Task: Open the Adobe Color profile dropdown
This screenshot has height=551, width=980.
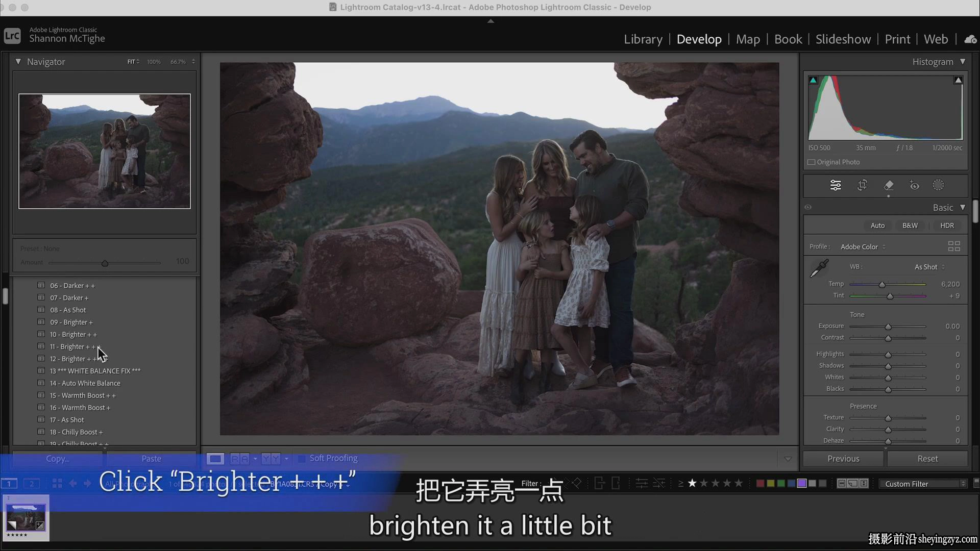Action: (863, 246)
